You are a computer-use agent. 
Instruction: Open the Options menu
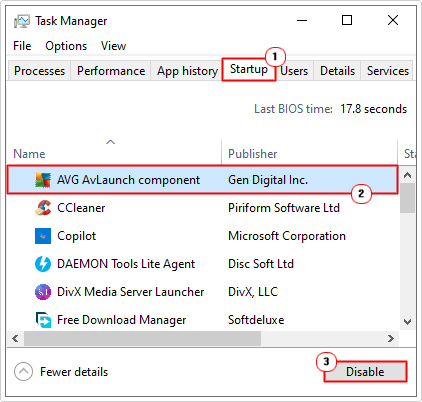point(66,46)
